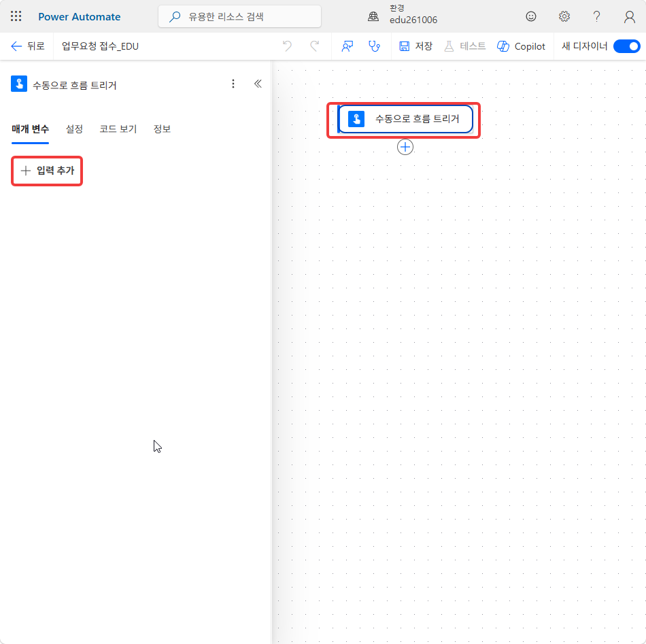Select the 수동으로 흐름 트리거 card on canvas
646x644 pixels.
click(405, 119)
